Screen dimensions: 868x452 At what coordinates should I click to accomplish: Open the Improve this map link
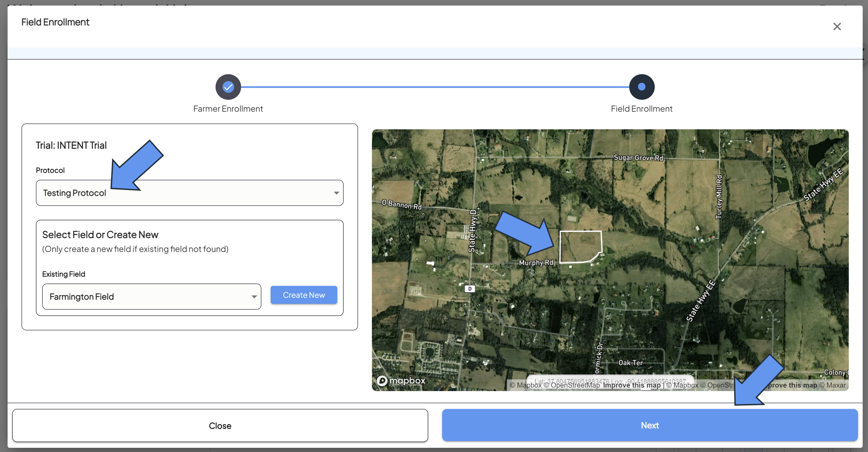(631, 385)
